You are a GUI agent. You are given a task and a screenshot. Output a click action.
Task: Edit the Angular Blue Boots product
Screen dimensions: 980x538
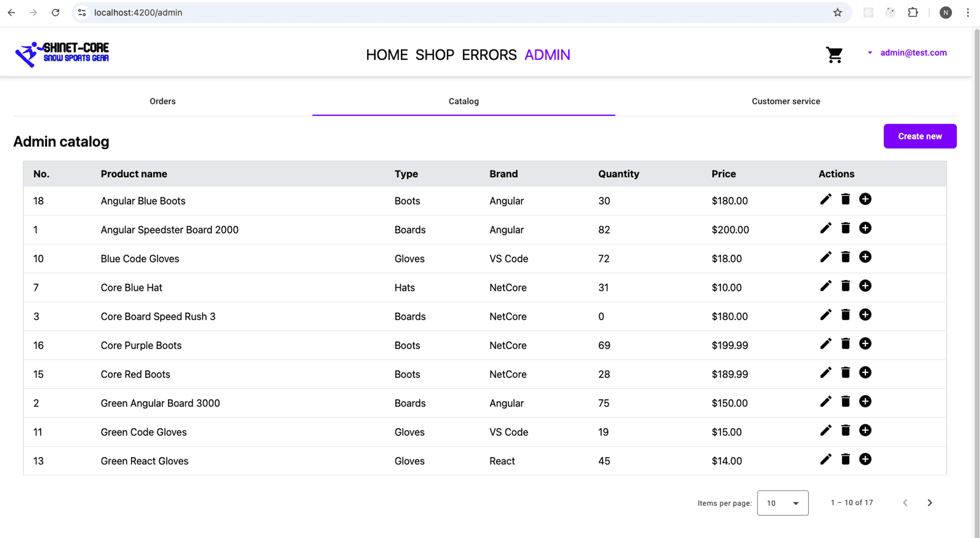826,199
